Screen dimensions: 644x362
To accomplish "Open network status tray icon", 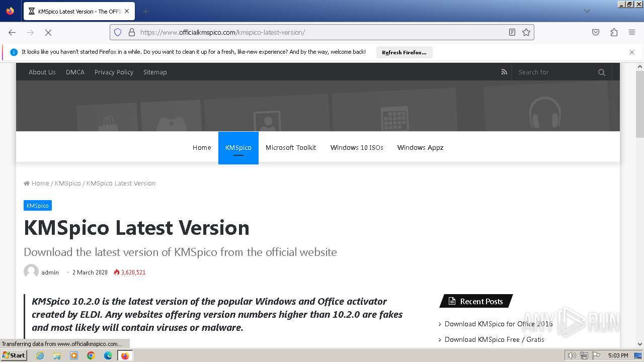I will [584, 355].
